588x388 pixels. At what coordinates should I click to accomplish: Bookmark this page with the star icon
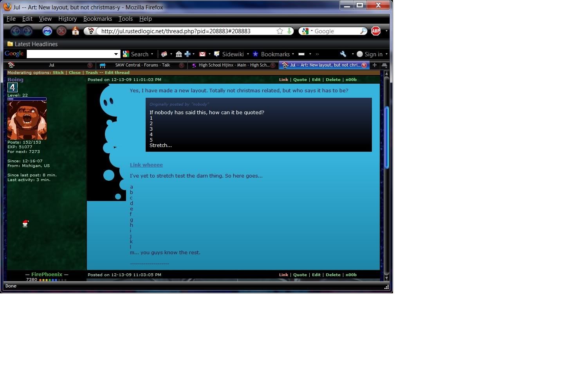click(x=280, y=31)
